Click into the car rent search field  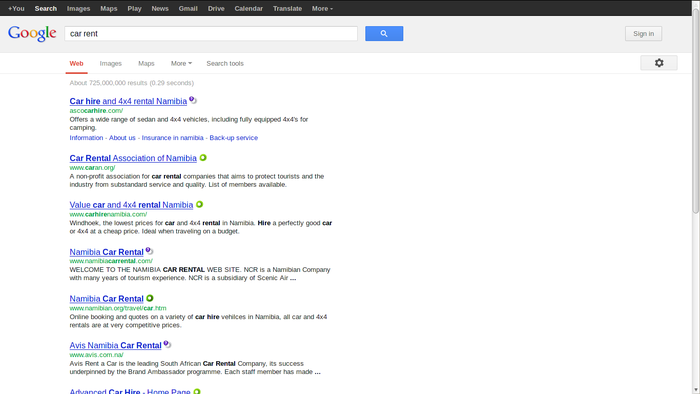pos(211,33)
